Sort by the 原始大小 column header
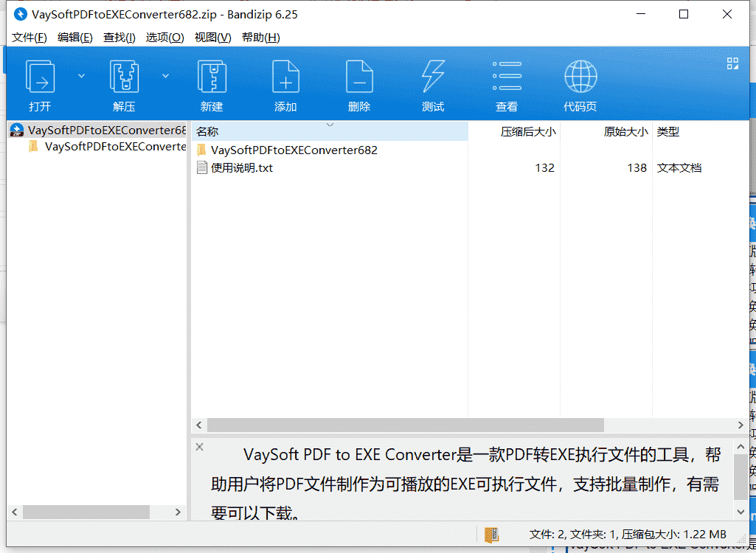The height and width of the screenshot is (553, 756). (606, 132)
